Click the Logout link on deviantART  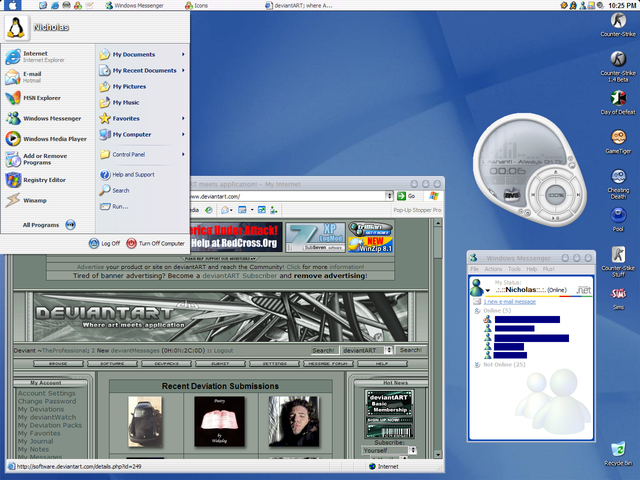click(223, 351)
